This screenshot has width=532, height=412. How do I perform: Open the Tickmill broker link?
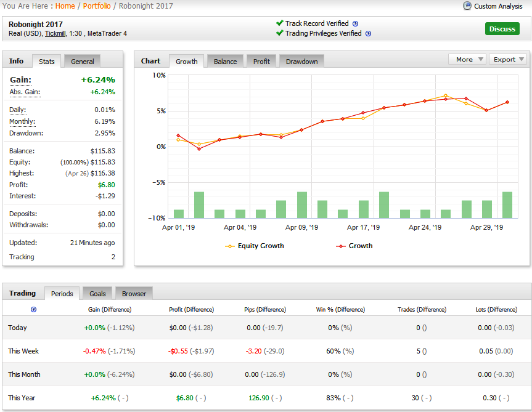pyautogui.click(x=55, y=33)
